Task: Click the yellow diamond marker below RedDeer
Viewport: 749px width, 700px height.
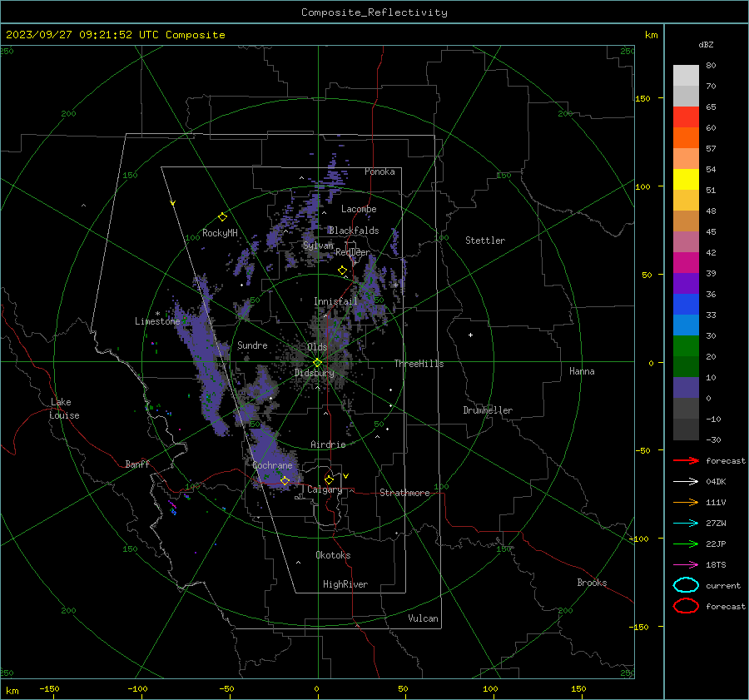Action: point(343,270)
